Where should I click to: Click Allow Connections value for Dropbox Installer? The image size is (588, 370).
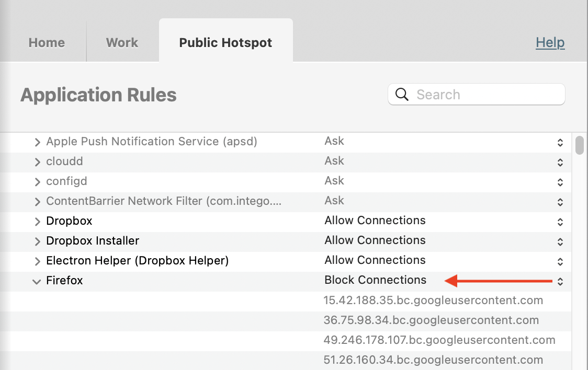pyautogui.click(x=375, y=240)
